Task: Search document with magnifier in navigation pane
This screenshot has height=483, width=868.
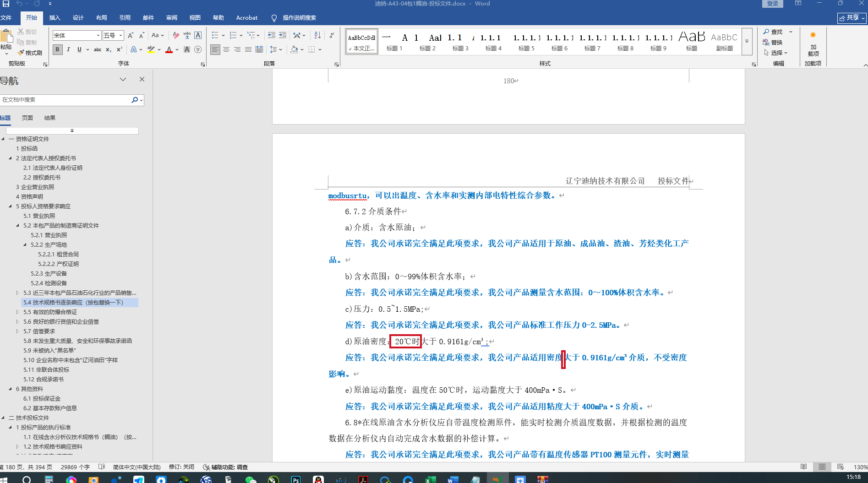Action: (x=135, y=100)
